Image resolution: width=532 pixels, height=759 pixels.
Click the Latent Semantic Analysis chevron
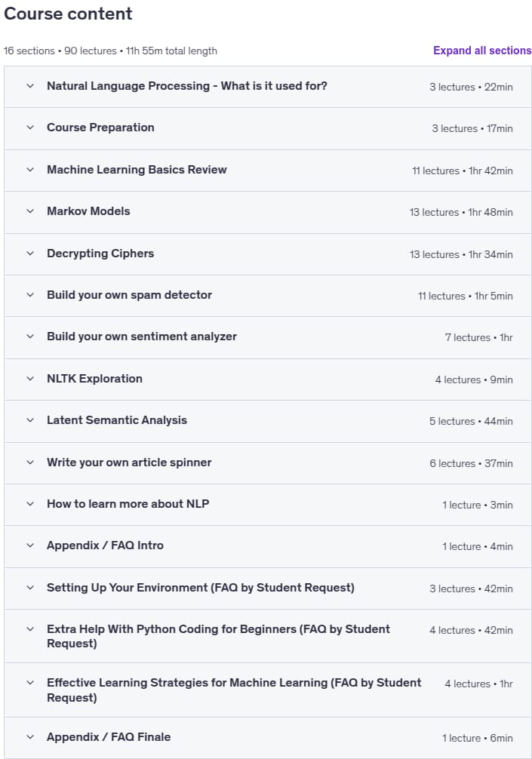30,421
